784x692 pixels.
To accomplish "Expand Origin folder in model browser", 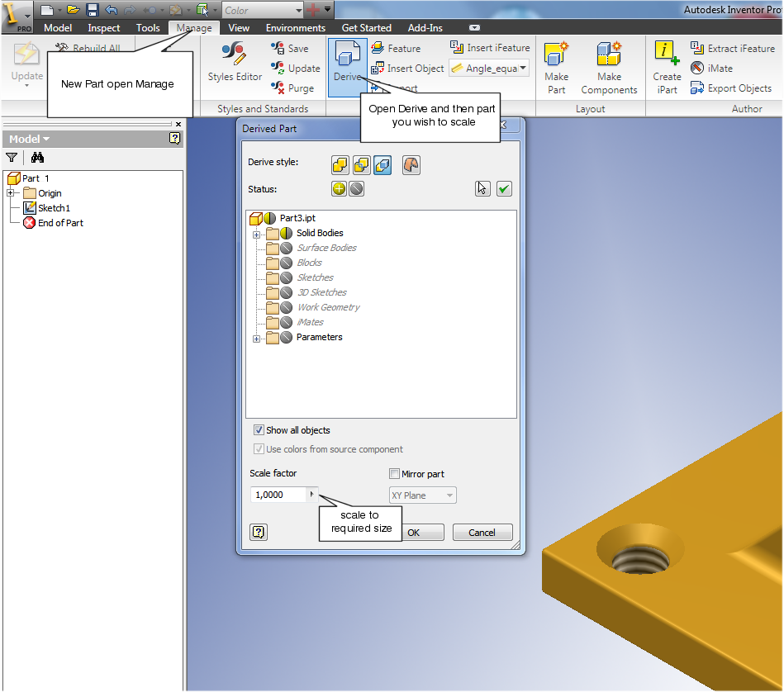I will click(11, 193).
